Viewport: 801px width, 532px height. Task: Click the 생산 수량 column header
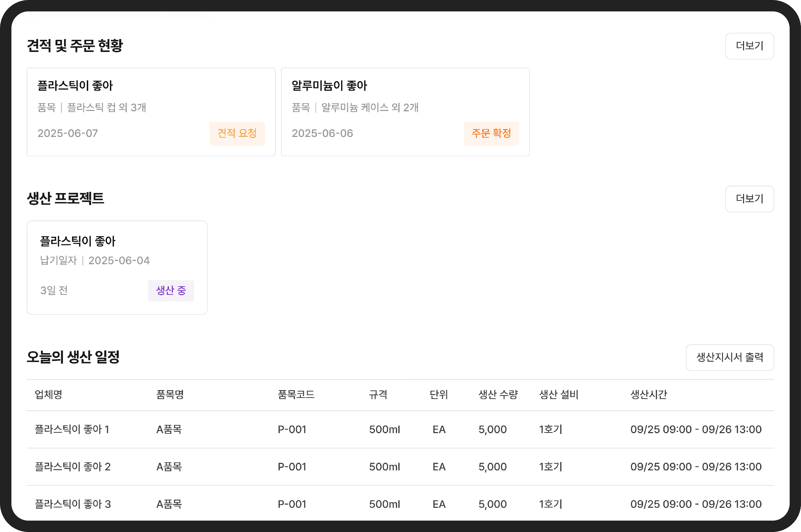pyautogui.click(x=498, y=394)
